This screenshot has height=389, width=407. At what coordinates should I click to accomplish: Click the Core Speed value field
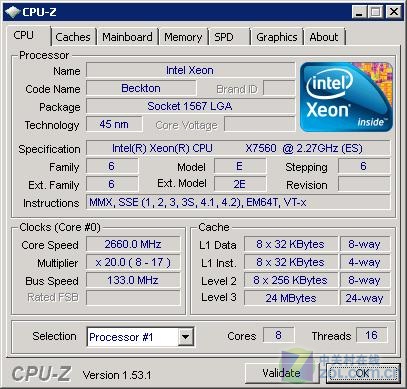[133, 244]
